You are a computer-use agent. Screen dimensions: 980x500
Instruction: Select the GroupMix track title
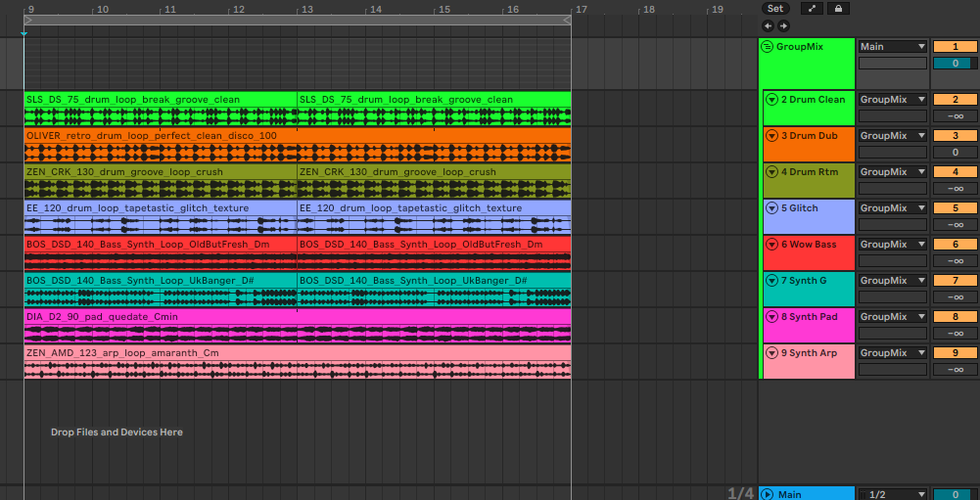tap(800, 47)
